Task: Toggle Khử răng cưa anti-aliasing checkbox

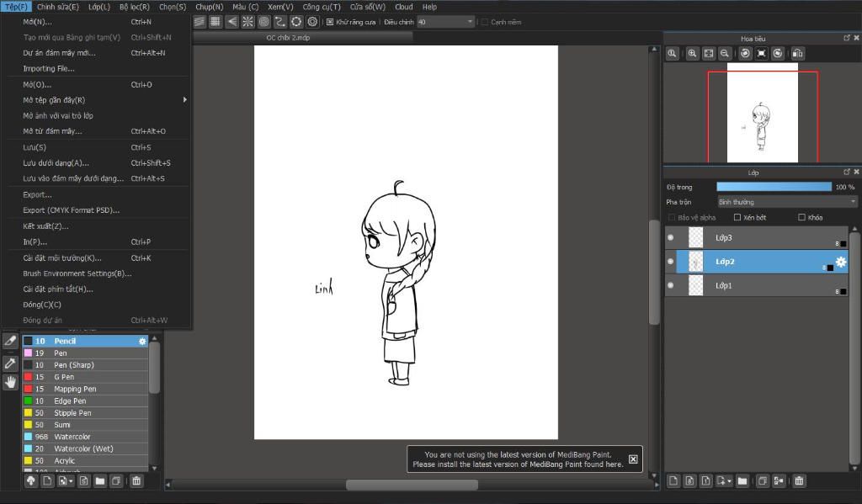Action: coord(330,22)
